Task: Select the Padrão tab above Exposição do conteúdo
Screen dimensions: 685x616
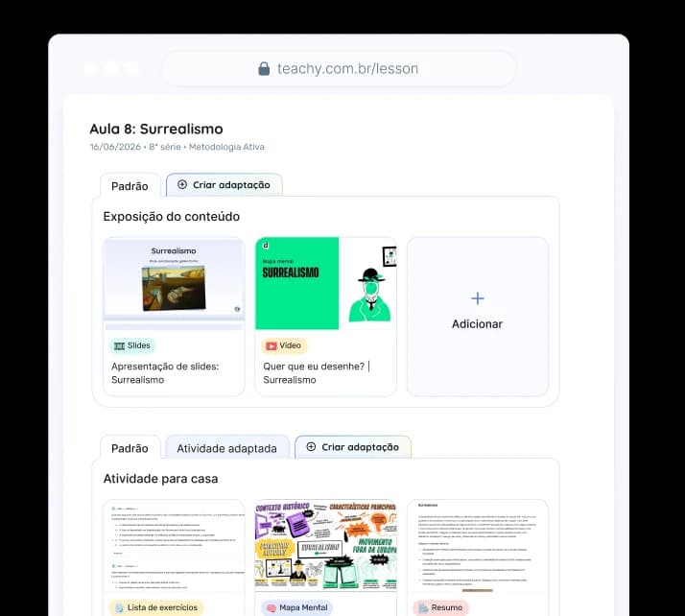Action: click(x=130, y=186)
